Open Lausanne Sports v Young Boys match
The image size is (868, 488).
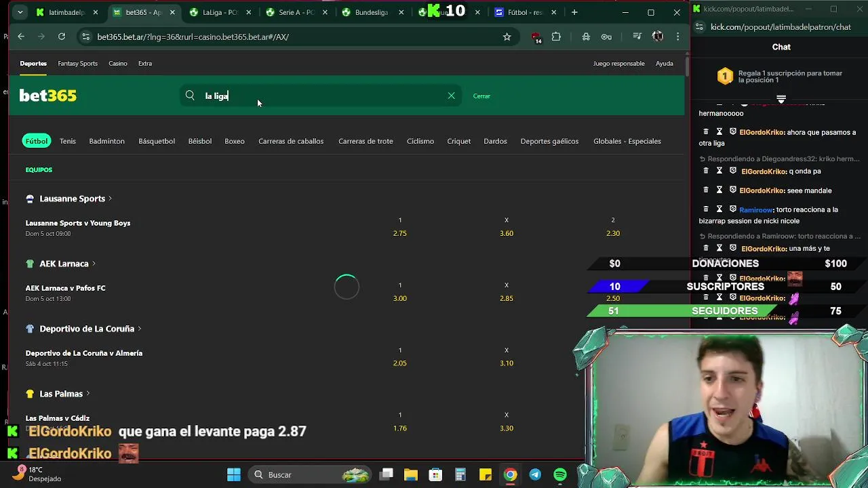78,223
